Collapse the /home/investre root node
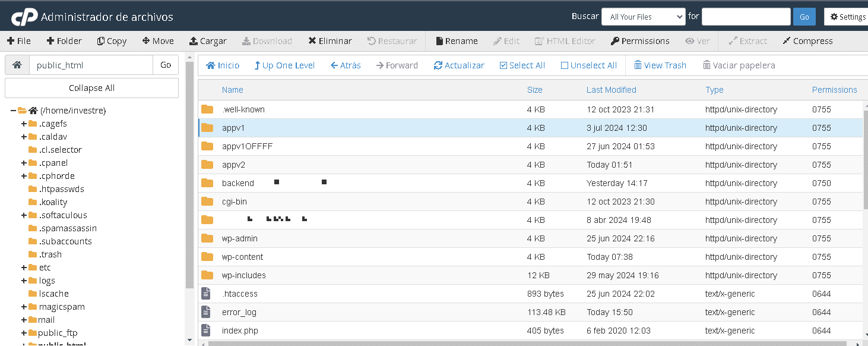Viewport: 868px width, 346px height. click(x=13, y=111)
